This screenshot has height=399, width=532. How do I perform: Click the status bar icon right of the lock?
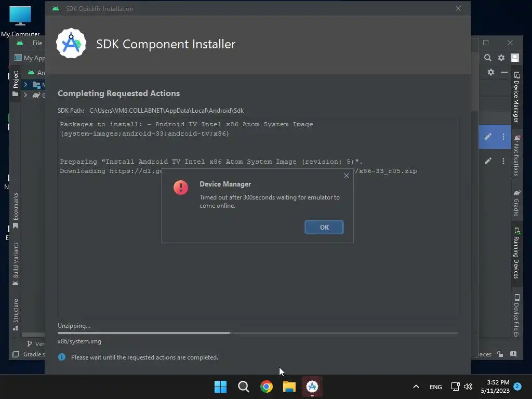coord(513,354)
